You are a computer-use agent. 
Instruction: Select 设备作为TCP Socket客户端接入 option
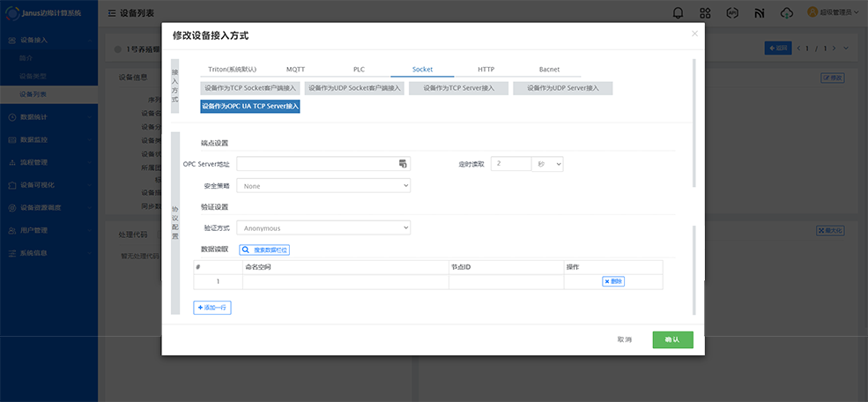tap(250, 88)
